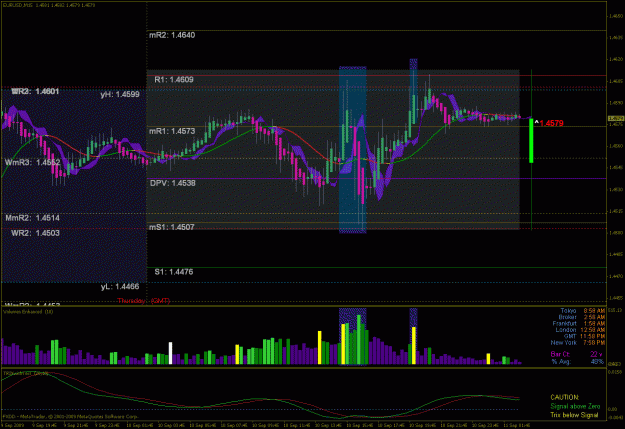
Task: Click the single white volume bar
Action: 171,353
